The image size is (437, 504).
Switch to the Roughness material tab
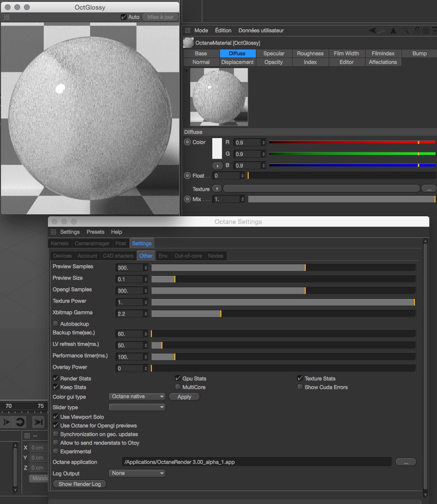pyautogui.click(x=310, y=53)
